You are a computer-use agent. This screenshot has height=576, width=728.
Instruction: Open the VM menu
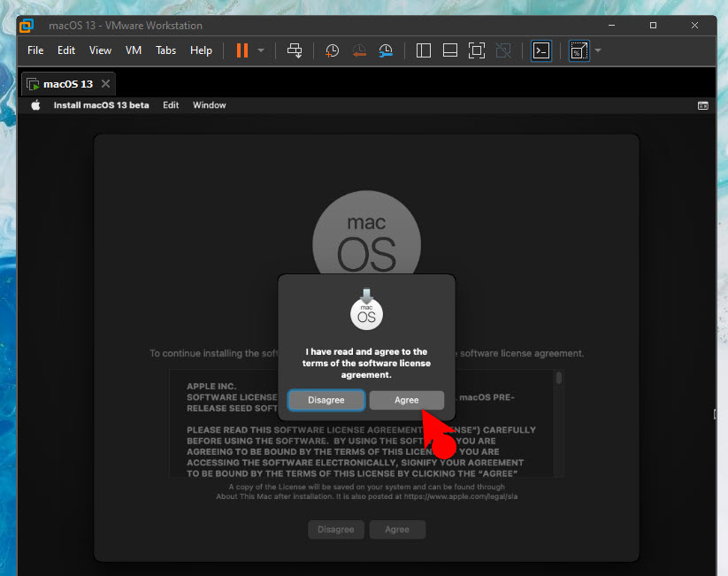tap(134, 50)
